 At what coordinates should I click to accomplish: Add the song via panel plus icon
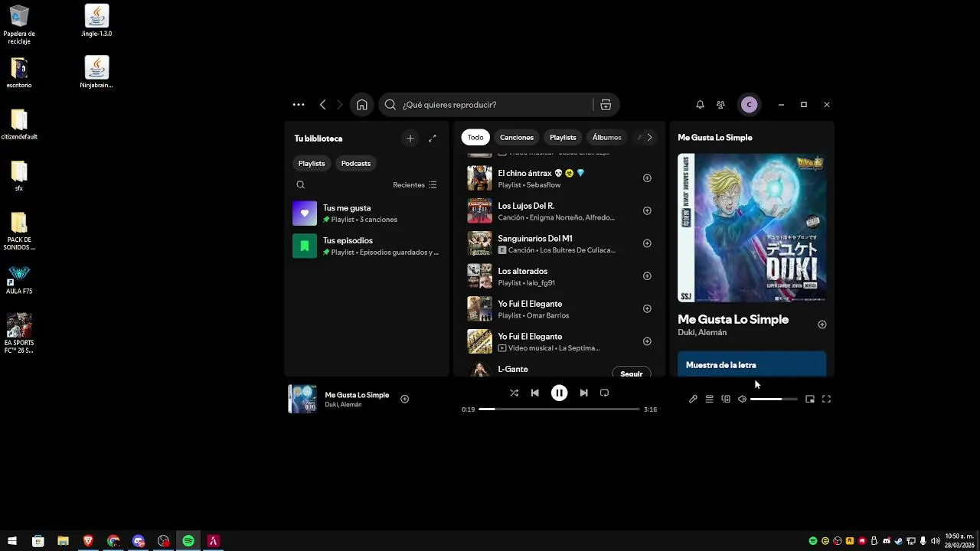tap(822, 324)
